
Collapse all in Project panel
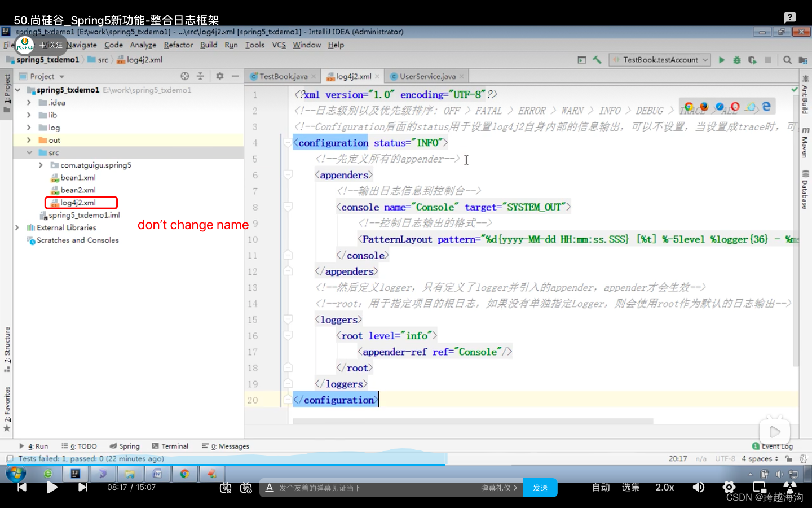click(200, 76)
